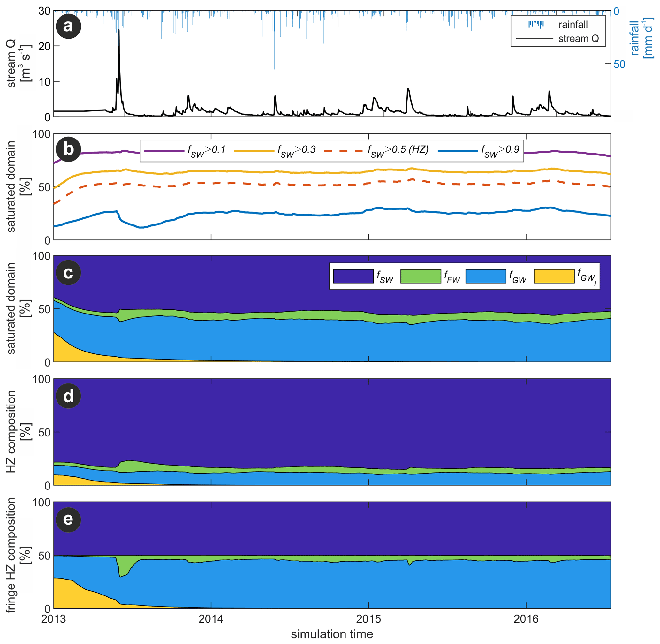Click the 'fringe HZ composition' y-axis label
The width and height of the screenshot is (660, 644).
pos(11,555)
